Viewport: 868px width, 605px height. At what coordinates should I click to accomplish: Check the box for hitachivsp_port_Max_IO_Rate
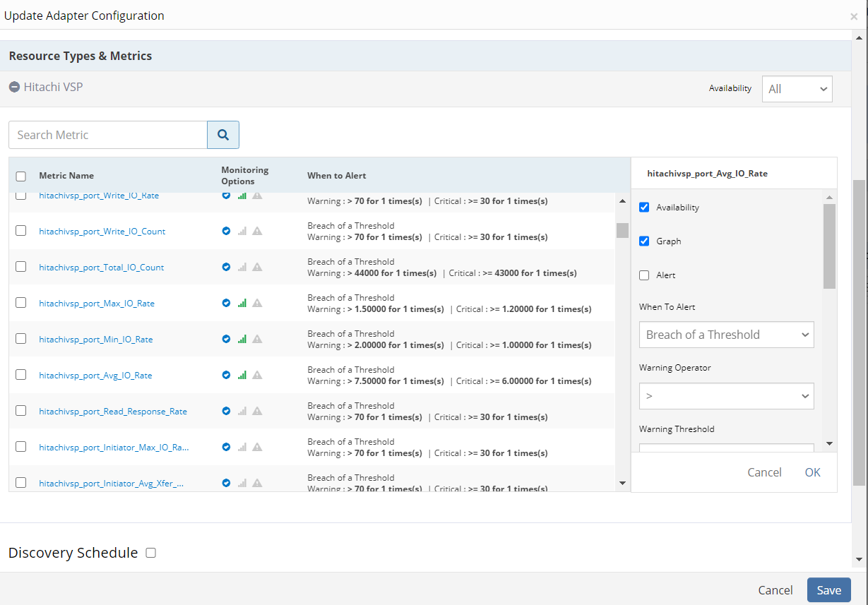(20, 303)
